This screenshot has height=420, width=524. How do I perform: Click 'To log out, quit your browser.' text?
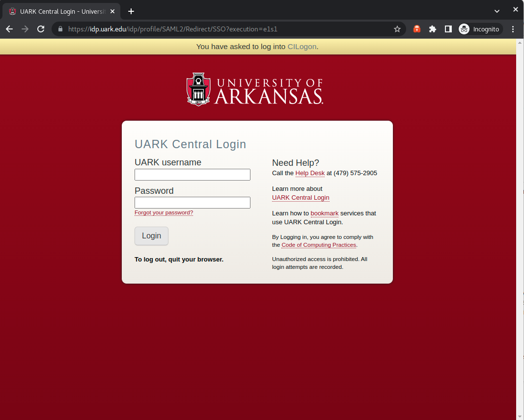coord(179,260)
